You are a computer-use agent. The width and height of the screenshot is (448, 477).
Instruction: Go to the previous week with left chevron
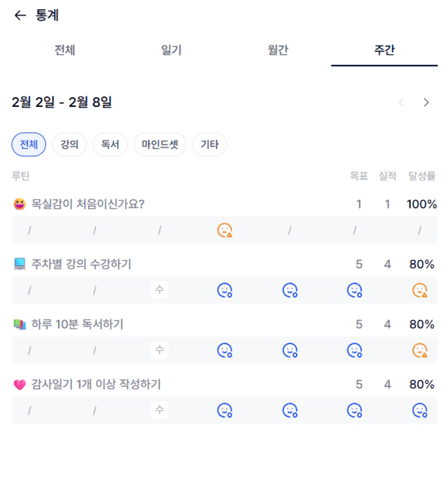[401, 102]
